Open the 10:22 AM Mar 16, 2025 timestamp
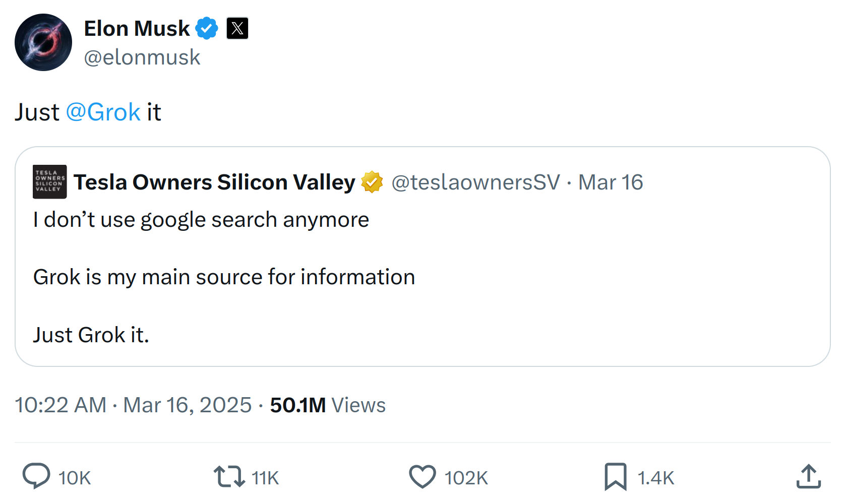 pyautogui.click(x=133, y=405)
